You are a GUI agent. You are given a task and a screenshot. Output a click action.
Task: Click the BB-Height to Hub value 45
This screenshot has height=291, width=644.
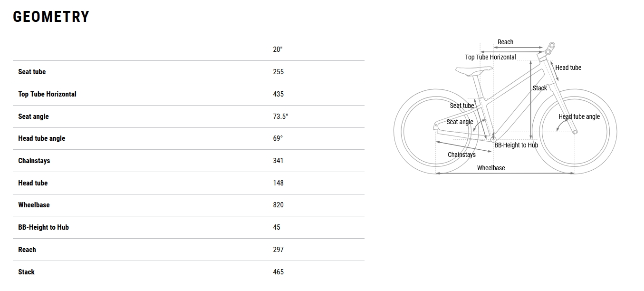277,227
